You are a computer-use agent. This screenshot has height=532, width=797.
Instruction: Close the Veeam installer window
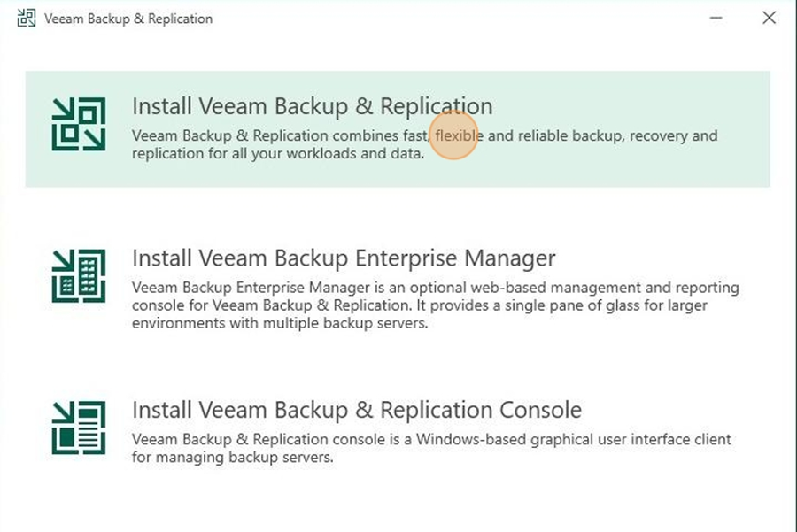(x=769, y=18)
